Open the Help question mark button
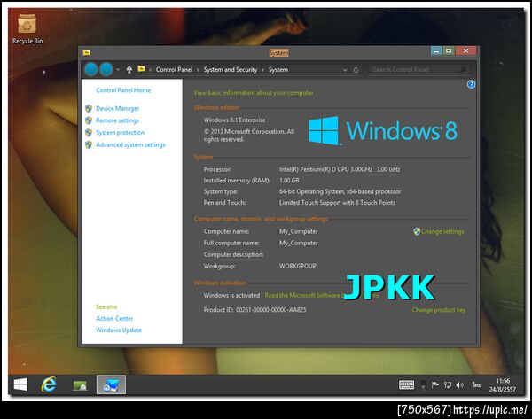The width and height of the screenshot is (532, 419). (x=471, y=84)
